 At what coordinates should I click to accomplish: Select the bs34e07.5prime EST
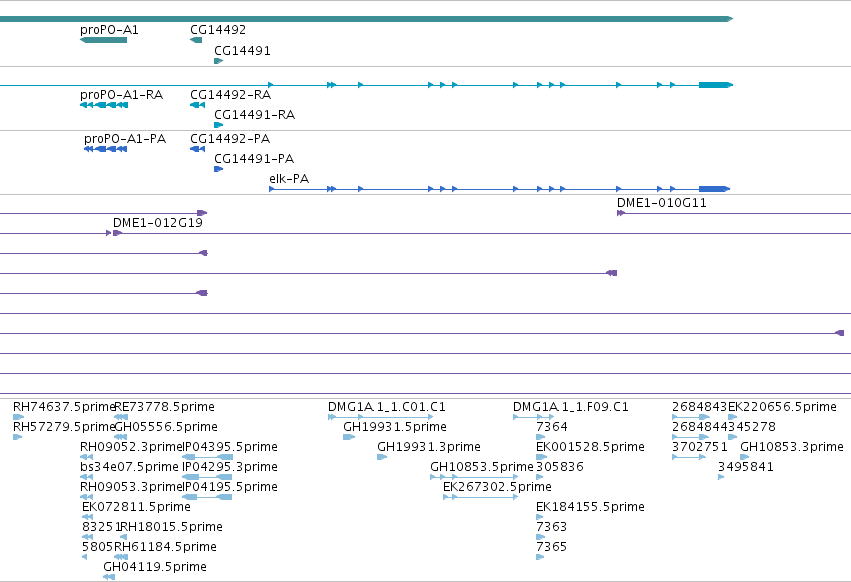pos(129,467)
